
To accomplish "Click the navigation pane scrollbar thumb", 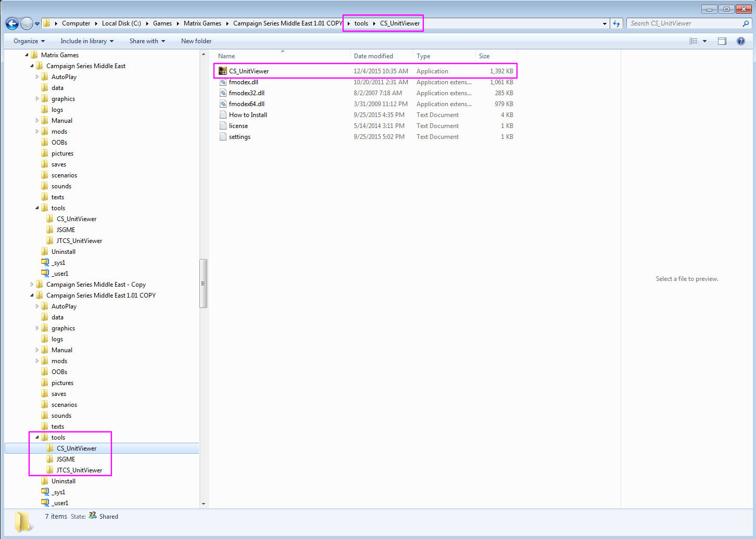I will (203, 283).
